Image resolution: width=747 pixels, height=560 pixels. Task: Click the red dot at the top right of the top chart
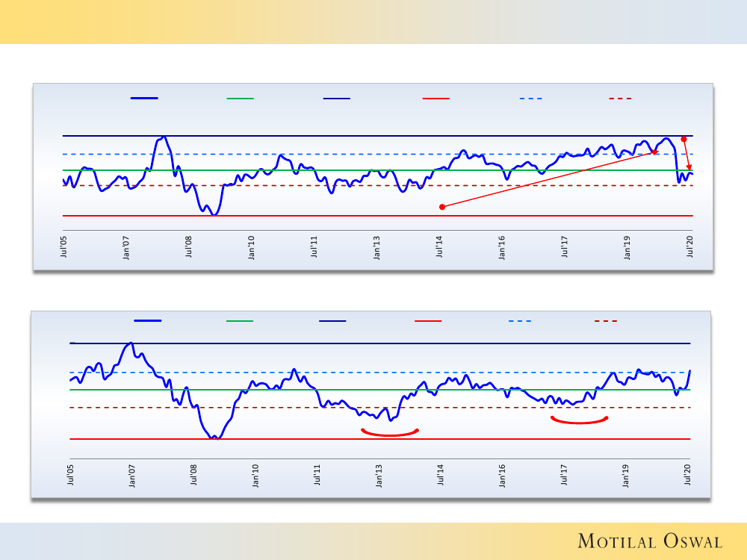pyautogui.click(x=684, y=139)
